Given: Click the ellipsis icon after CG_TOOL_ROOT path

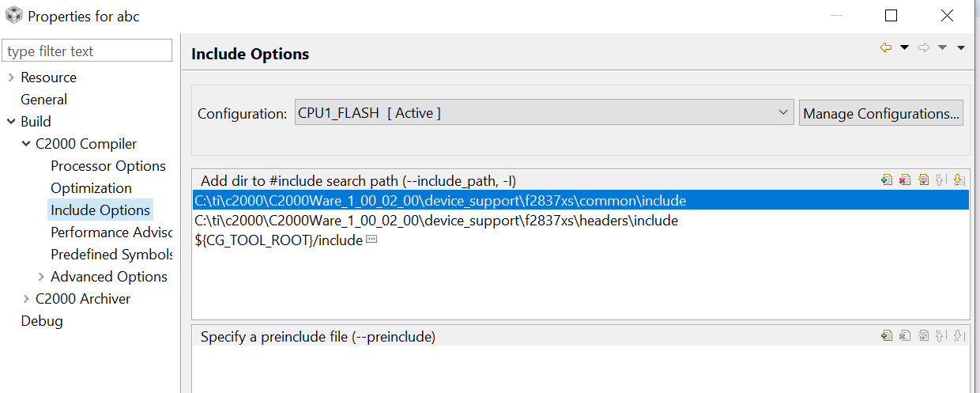Looking at the screenshot, I should coord(371,240).
